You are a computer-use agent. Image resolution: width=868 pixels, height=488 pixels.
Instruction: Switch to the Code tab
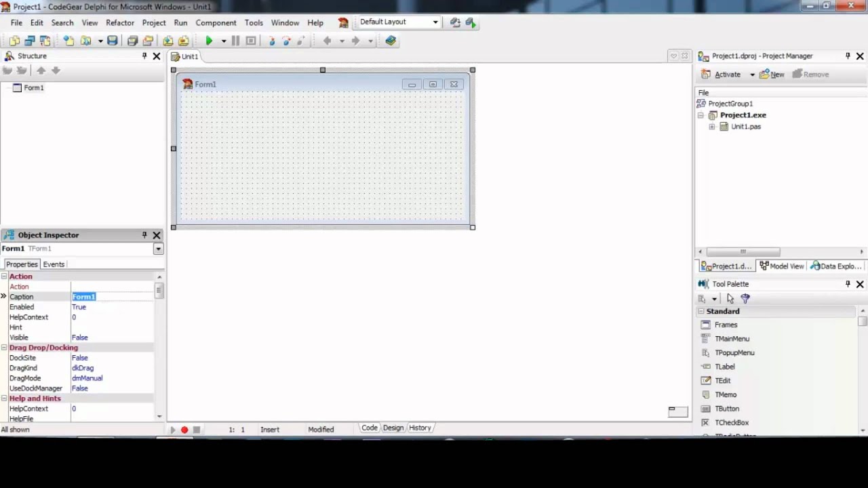coord(370,428)
